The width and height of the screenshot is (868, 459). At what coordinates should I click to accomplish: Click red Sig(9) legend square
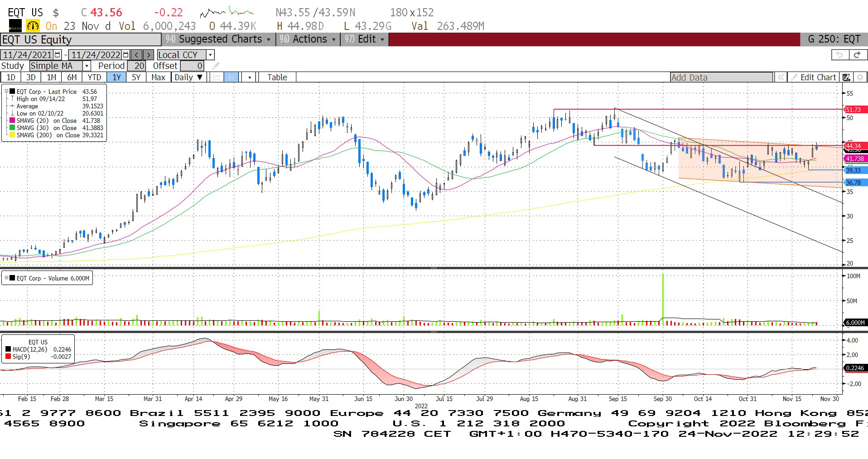(x=8, y=357)
